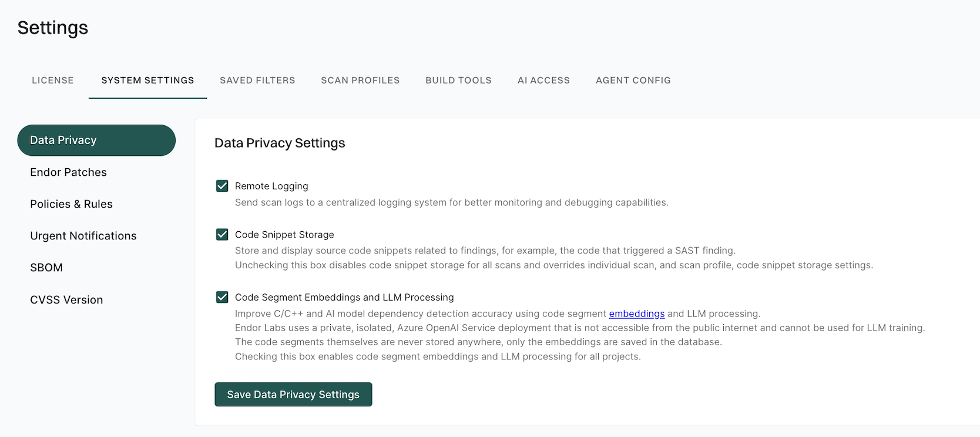980x437 pixels.
Task: Open CVSS Version settings
Action: point(66,299)
